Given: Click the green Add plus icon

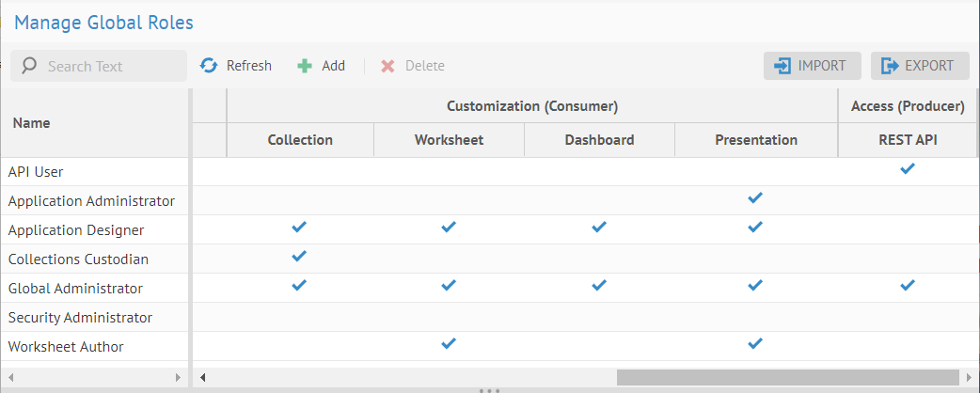Looking at the screenshot, I should 305,66.
